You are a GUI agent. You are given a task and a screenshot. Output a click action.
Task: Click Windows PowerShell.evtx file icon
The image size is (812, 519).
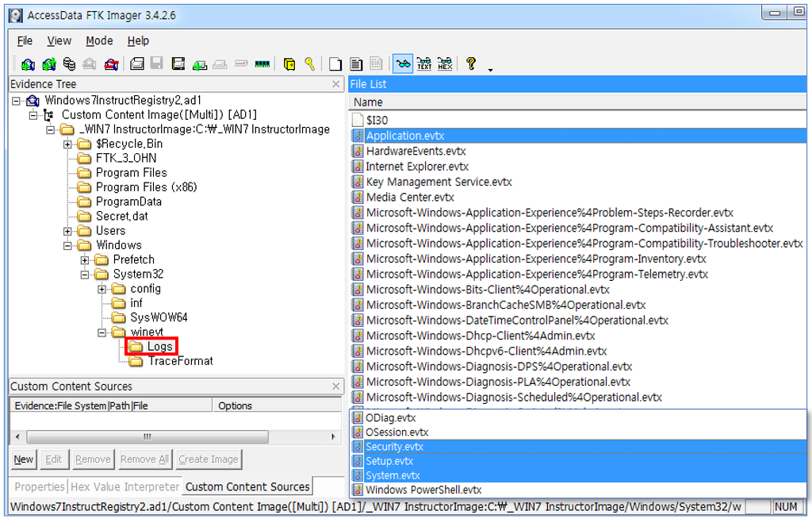click(x=358, y=490)
